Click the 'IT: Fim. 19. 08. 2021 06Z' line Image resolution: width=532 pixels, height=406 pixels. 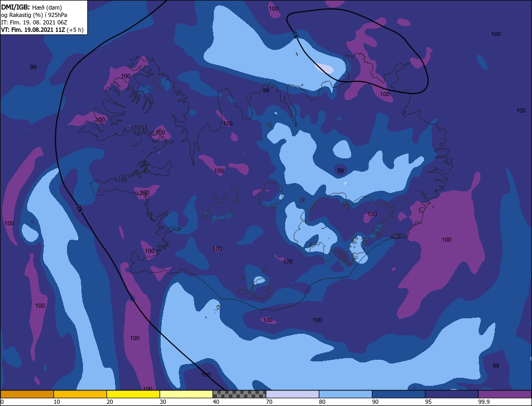click(34, 22)
